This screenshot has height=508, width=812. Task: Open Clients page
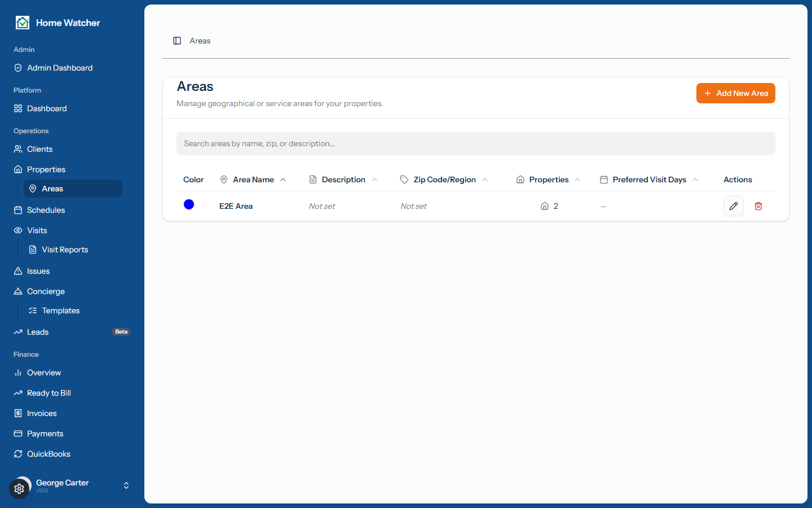72,149
